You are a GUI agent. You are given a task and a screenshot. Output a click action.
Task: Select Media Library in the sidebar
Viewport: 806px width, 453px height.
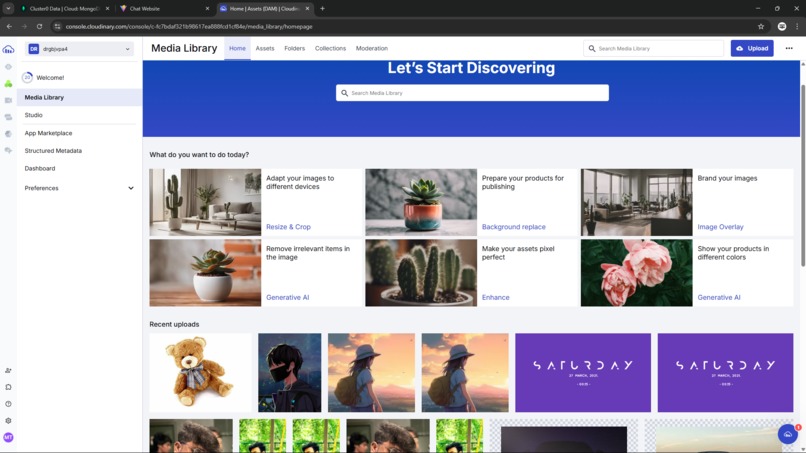79,97
